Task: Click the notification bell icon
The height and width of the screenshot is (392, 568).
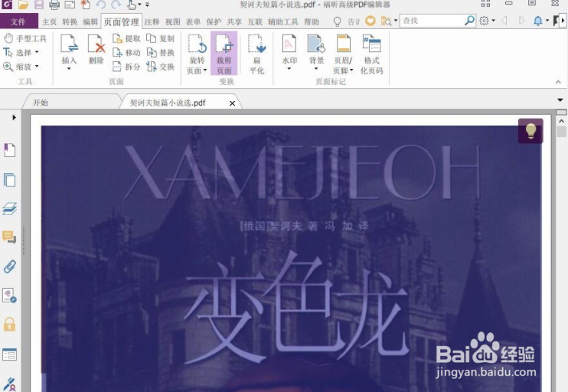Action: (x=538, y=21)
